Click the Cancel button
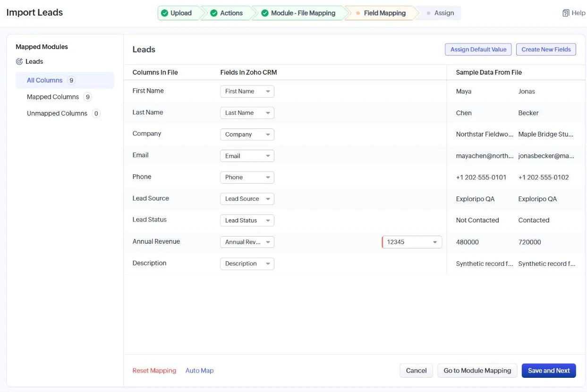 pos(416,371)
